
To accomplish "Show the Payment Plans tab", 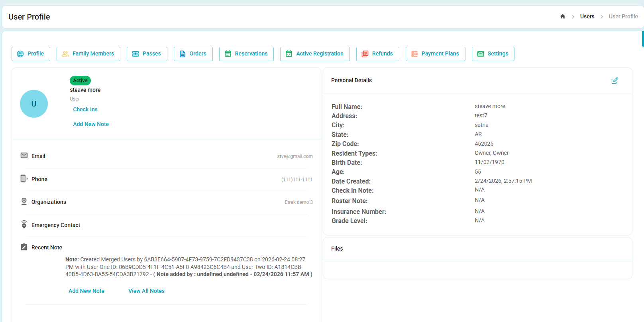I will (436, 54).
